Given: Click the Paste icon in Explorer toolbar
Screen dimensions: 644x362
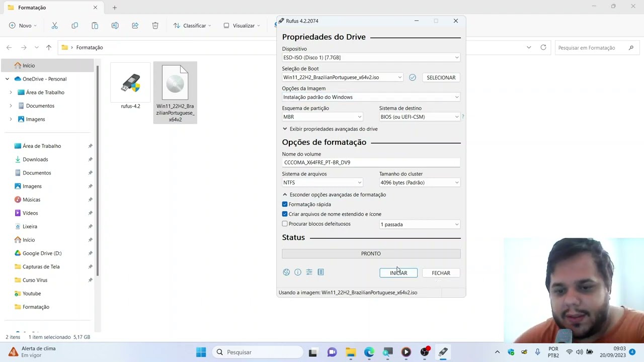Looking at the screenshot, I should pos(95,26).
